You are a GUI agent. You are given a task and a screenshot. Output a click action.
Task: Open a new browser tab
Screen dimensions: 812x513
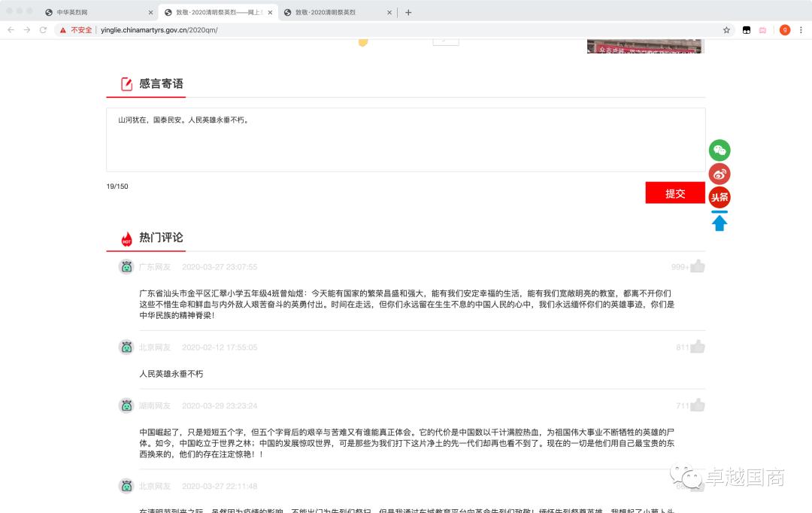click(x=408, y=12)
